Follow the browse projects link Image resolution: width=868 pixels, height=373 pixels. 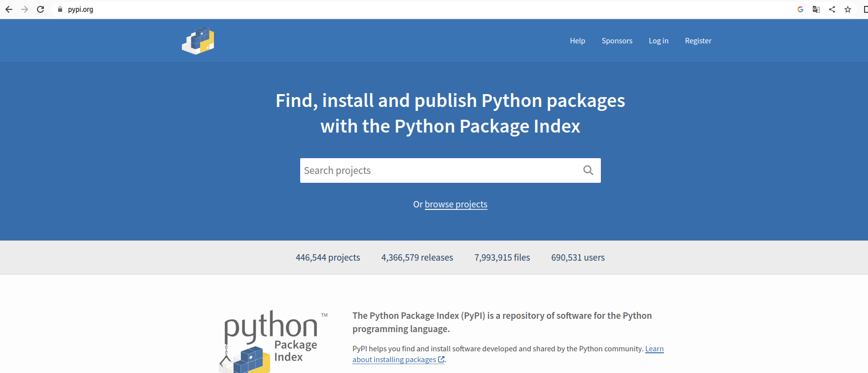click(456, 204)
